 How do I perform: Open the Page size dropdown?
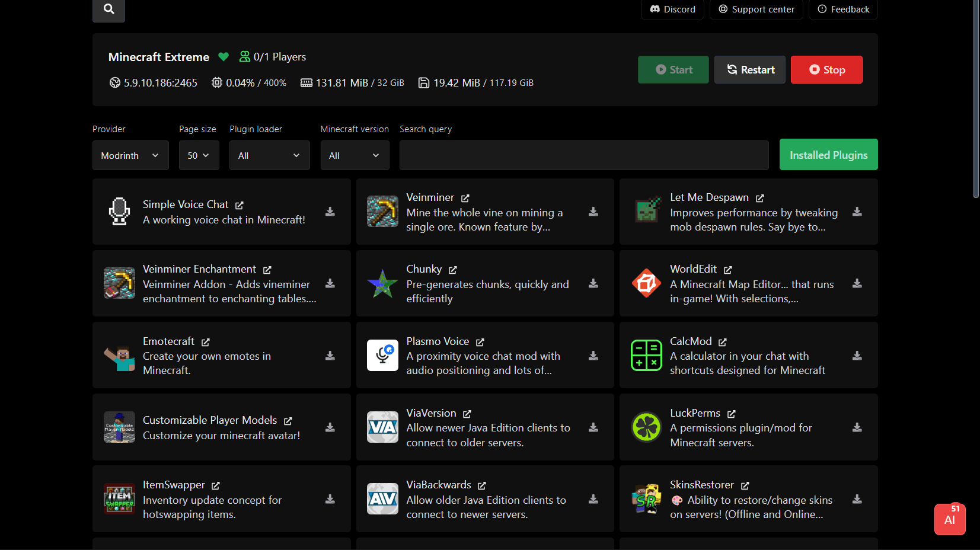click(x=199, y=155)
